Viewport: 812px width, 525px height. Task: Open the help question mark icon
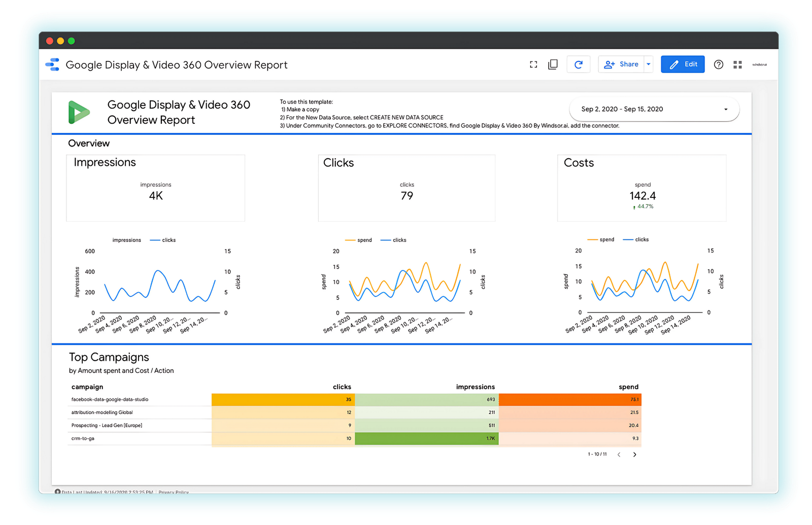click(718, 64)
